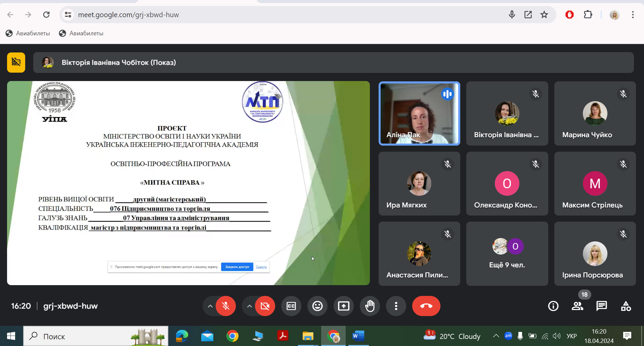Open the first Авиабилеты bookmark

[28, 33]
